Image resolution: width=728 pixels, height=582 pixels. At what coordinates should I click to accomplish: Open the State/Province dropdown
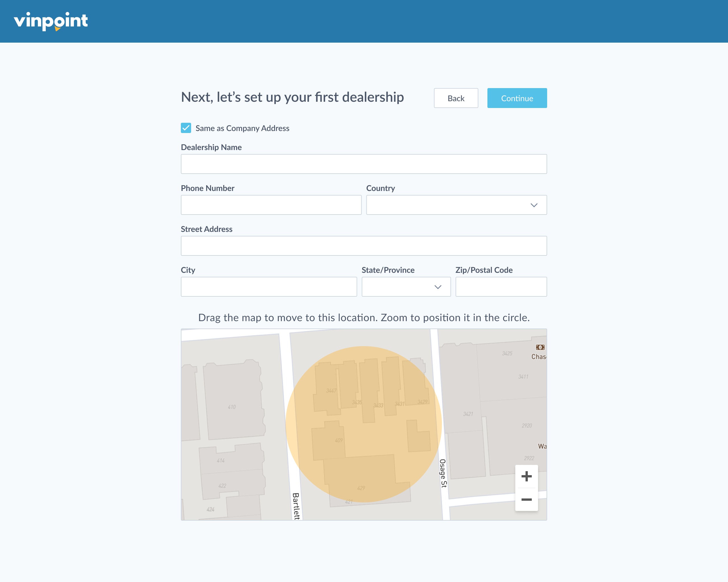pos(406,286)
